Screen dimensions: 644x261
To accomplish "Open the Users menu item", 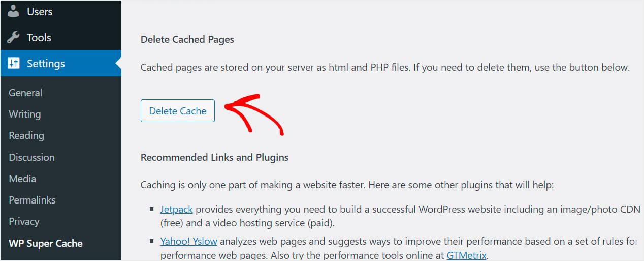I will pos(60,11).
